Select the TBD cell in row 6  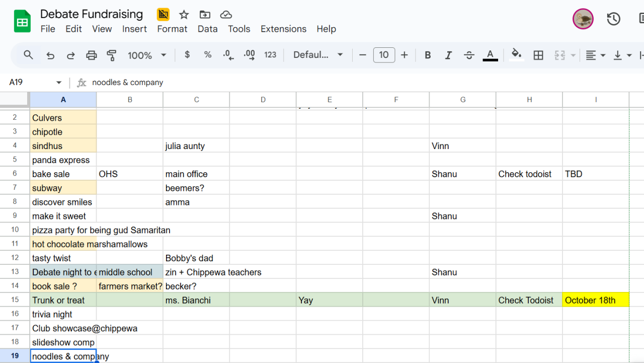(596, 174)
